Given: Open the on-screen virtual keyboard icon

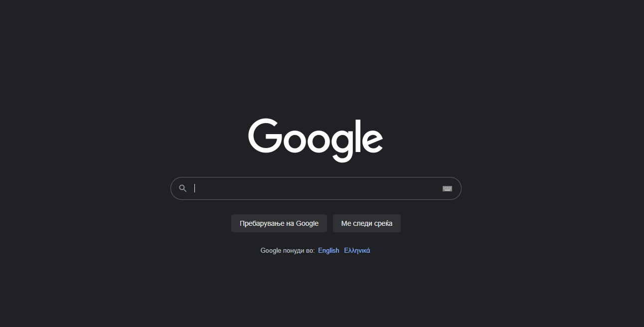Looking at the screenshot, I should coord(447,188).
